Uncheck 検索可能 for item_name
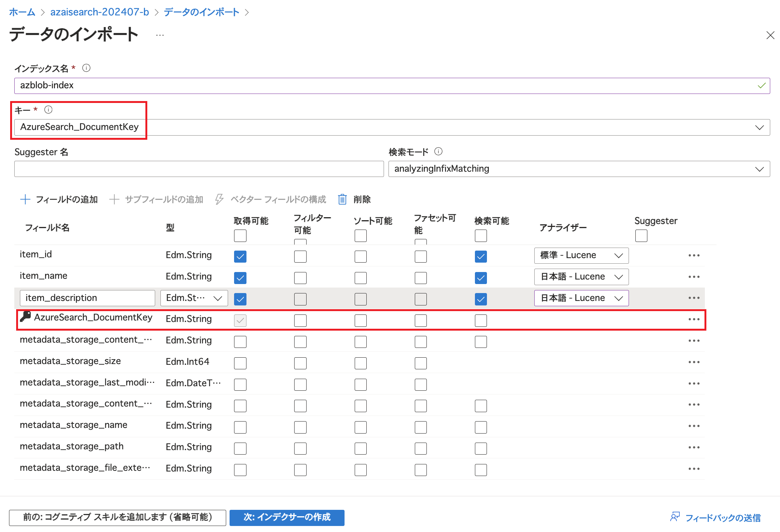The width and height of the screenshot is (780, 532). (481, 278)
